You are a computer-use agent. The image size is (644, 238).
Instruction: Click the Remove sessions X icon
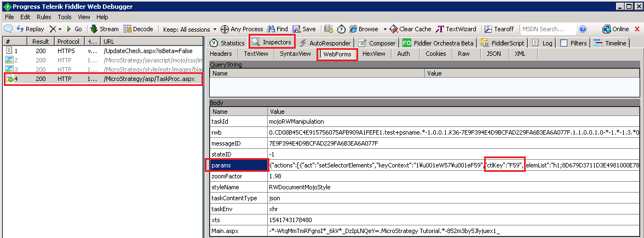[x=53, y=29]
